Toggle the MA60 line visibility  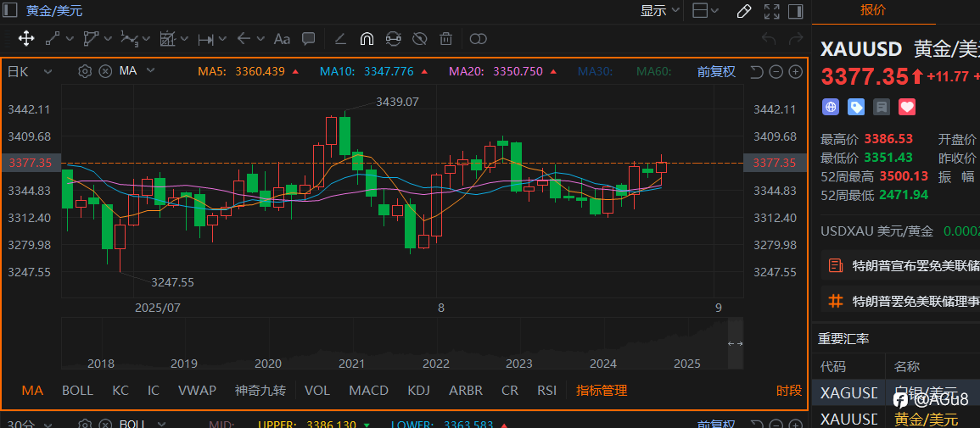tap(653, 71)
